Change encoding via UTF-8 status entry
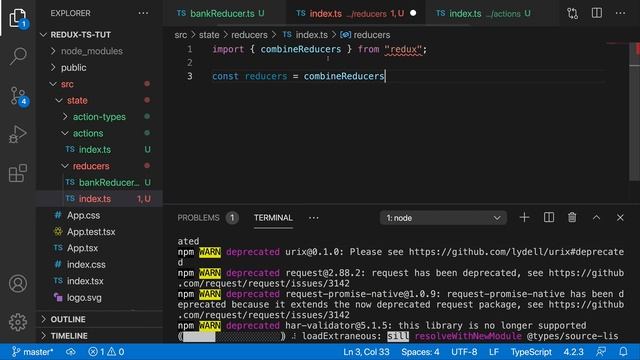Screen dimensions: 640x360 (464, 352)
